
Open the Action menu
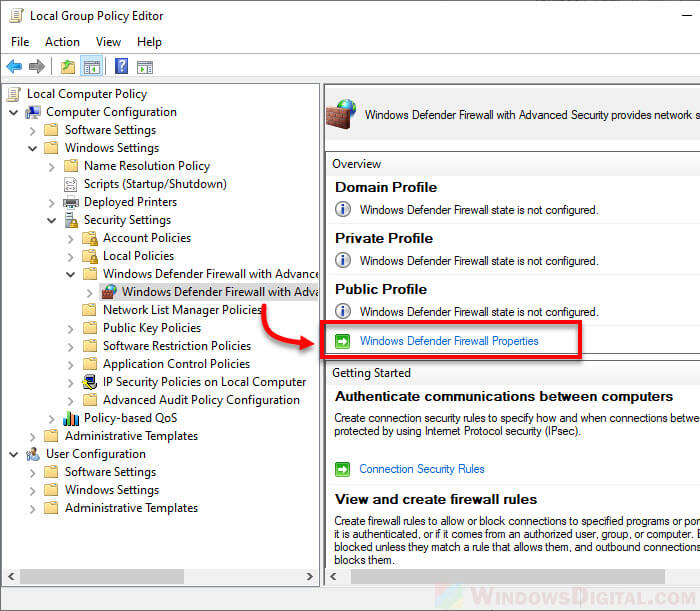click(x=62, y=42)
